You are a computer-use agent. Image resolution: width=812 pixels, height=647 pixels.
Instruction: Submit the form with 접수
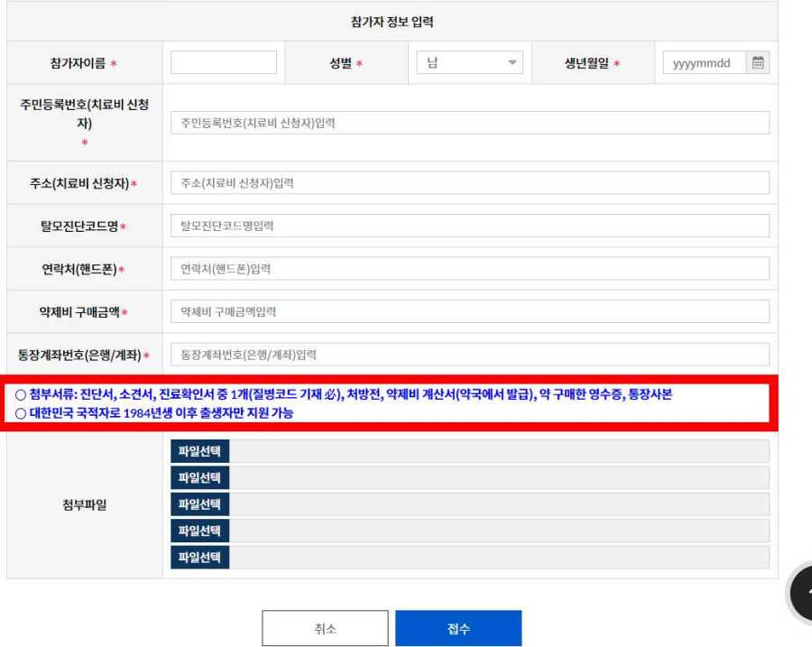point(458,628)
